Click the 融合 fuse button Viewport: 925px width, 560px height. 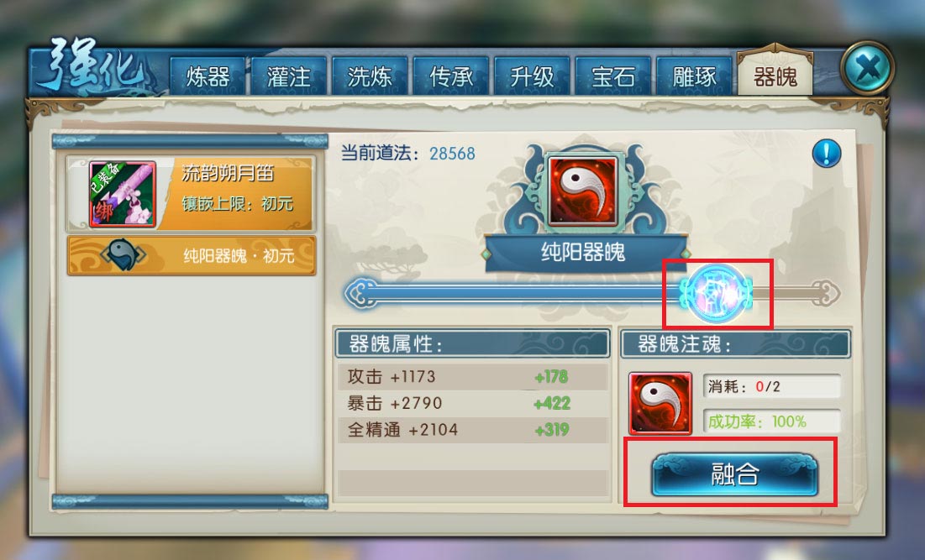click(734, 474)
